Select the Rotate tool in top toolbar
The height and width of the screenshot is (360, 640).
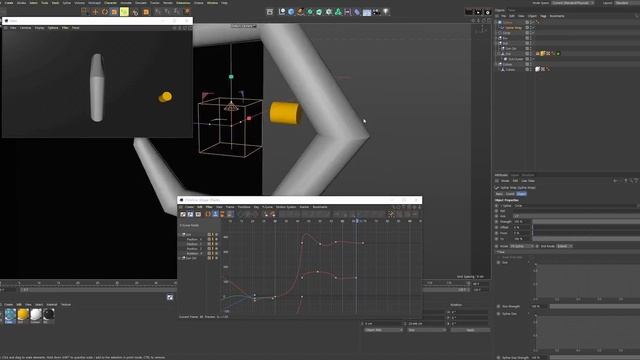click(x=104, y=12)
